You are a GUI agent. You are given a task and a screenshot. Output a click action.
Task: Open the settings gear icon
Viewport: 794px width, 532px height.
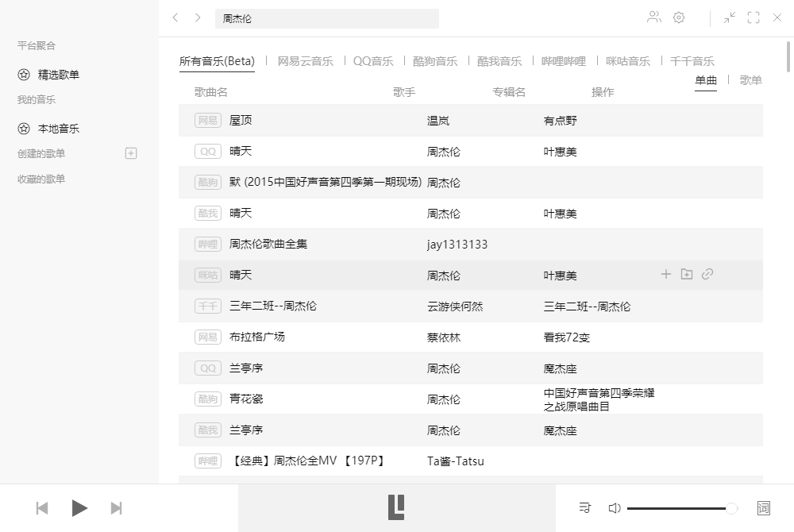(679, 17)
